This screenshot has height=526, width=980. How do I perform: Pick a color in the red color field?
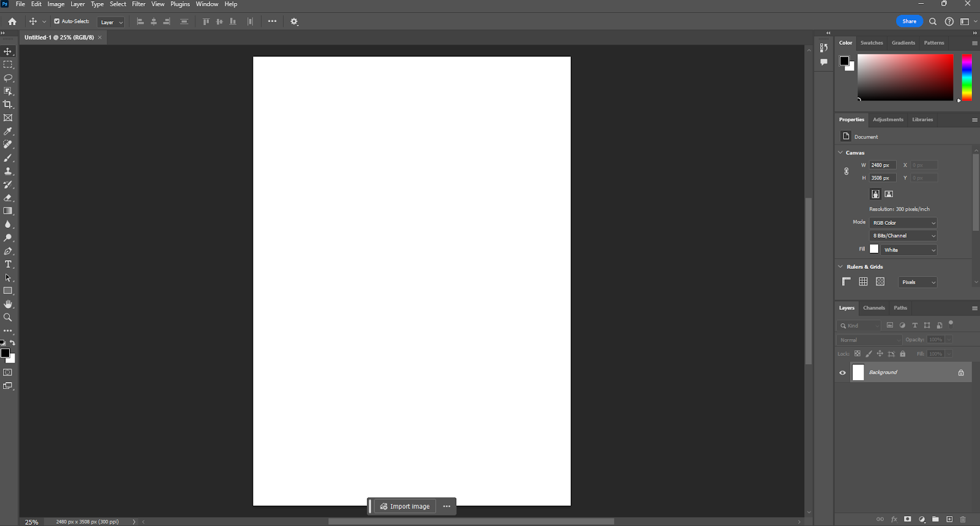pyautogui.click(x=905, y=78)
